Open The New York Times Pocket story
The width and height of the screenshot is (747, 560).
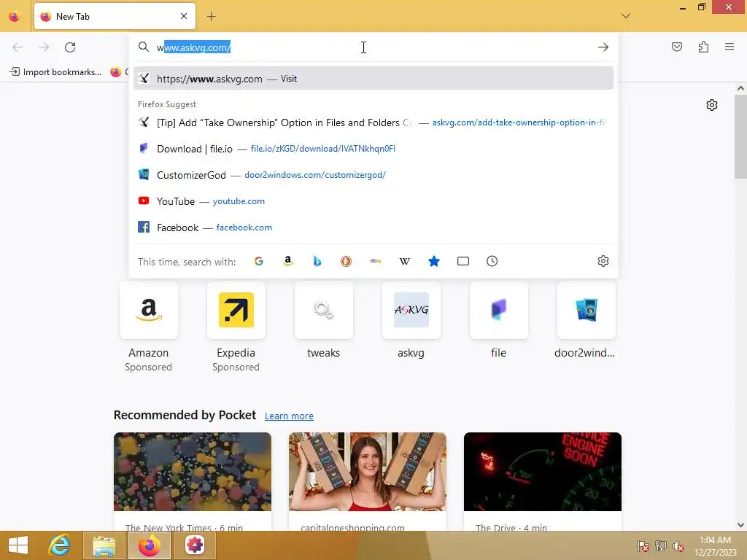193,481
